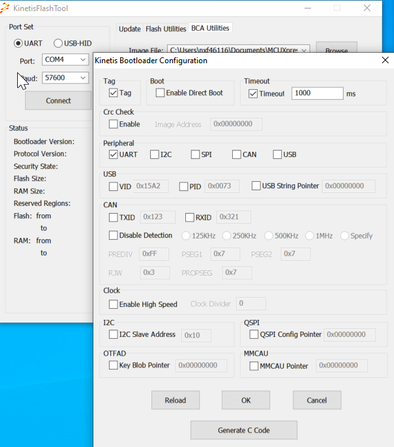
Task: Click the OK button
Action: [x=246, y=400]
